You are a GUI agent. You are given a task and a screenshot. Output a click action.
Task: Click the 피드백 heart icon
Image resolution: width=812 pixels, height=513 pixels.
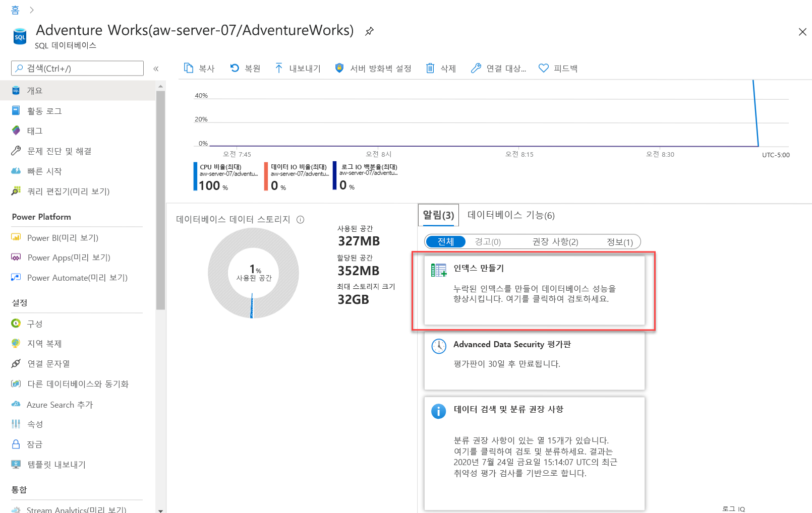[543, 68]
